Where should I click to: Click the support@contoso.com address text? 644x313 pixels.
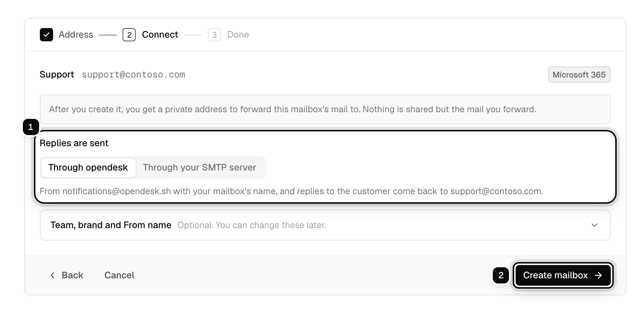[134, 75]
